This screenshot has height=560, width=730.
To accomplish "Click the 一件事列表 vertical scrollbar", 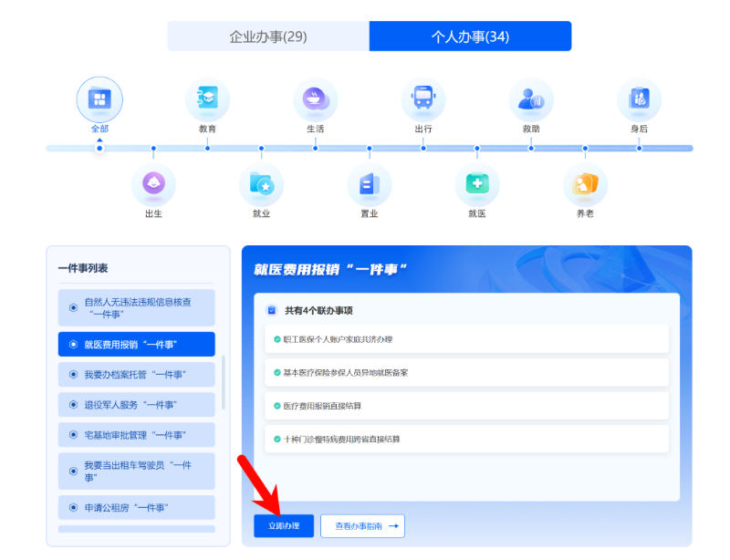I will pos(224,383).
